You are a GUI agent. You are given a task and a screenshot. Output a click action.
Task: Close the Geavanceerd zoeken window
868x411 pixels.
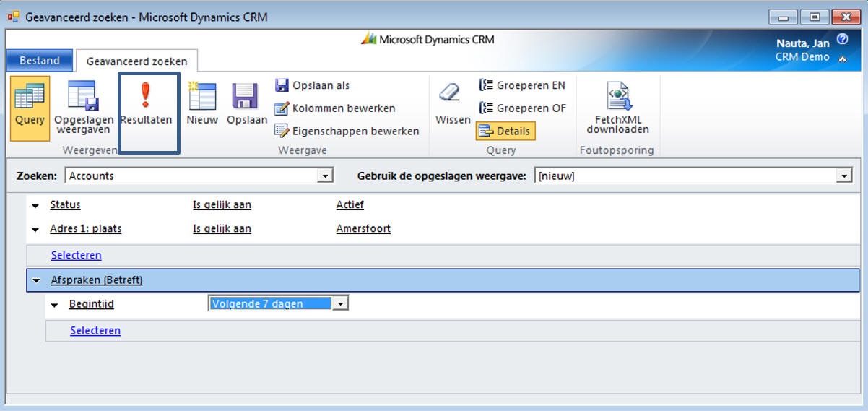pos(846,17)
